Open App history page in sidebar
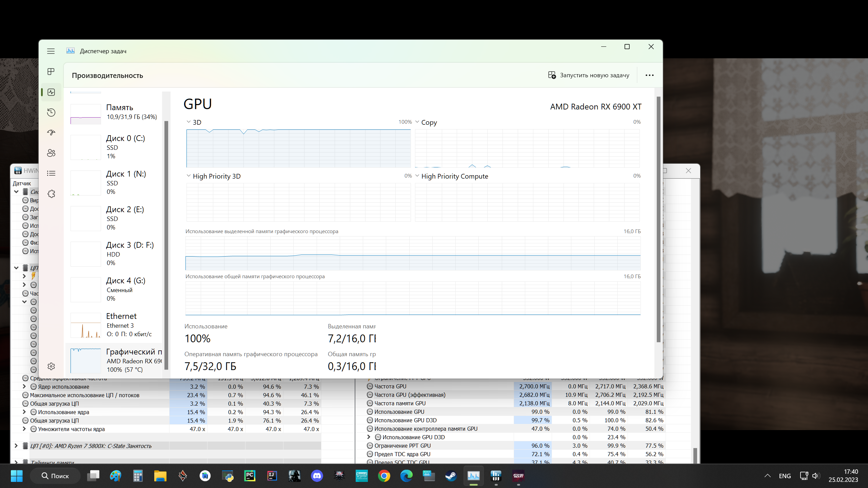Image resolution: width=868 pixels, height=488 pixels. coord(51,113)
